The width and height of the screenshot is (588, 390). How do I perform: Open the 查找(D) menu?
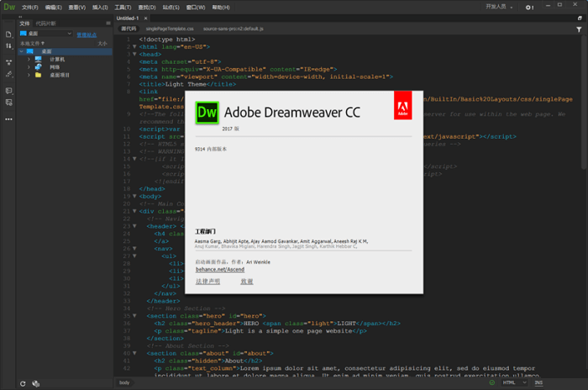pyautogui.click(x=147, y=8)
